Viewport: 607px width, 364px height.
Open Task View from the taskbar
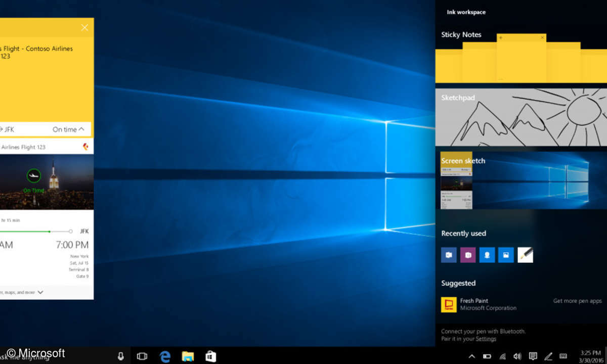pyautogui.click(x=142, y=356)
